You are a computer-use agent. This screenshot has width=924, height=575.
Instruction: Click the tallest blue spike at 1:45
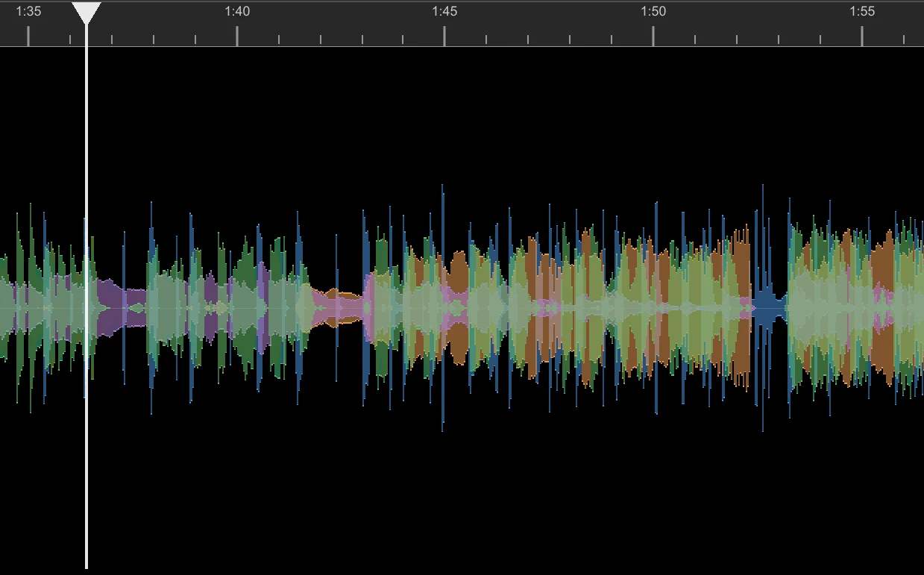point(442,308)
